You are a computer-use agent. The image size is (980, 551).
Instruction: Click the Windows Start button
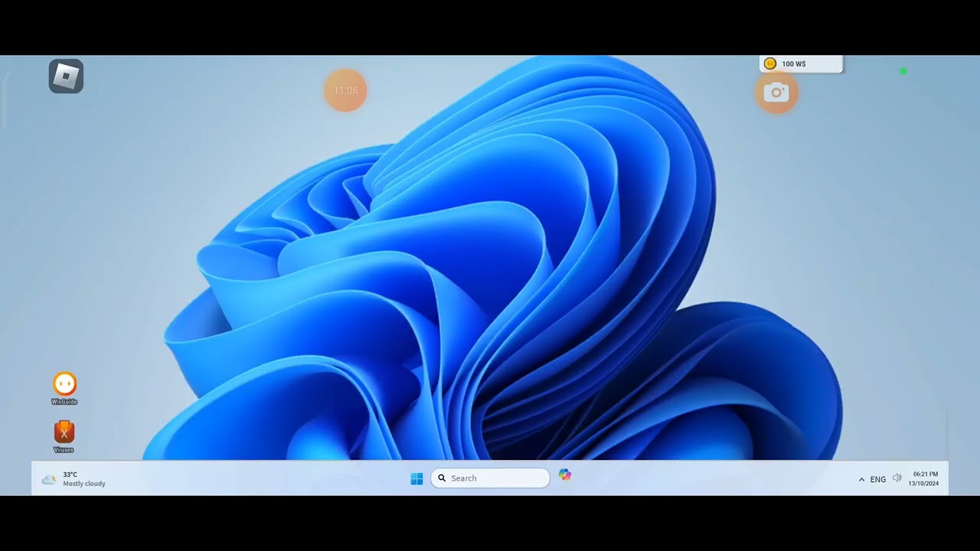pos(416,478)
